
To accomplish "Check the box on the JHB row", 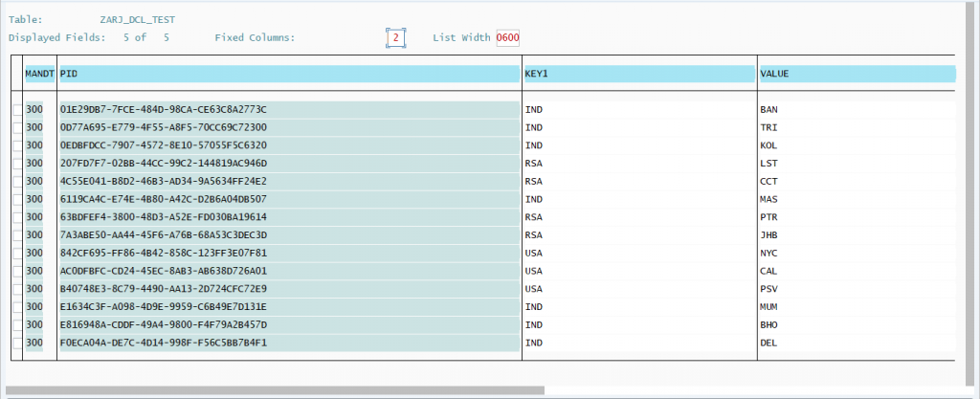I will [17, 235].
